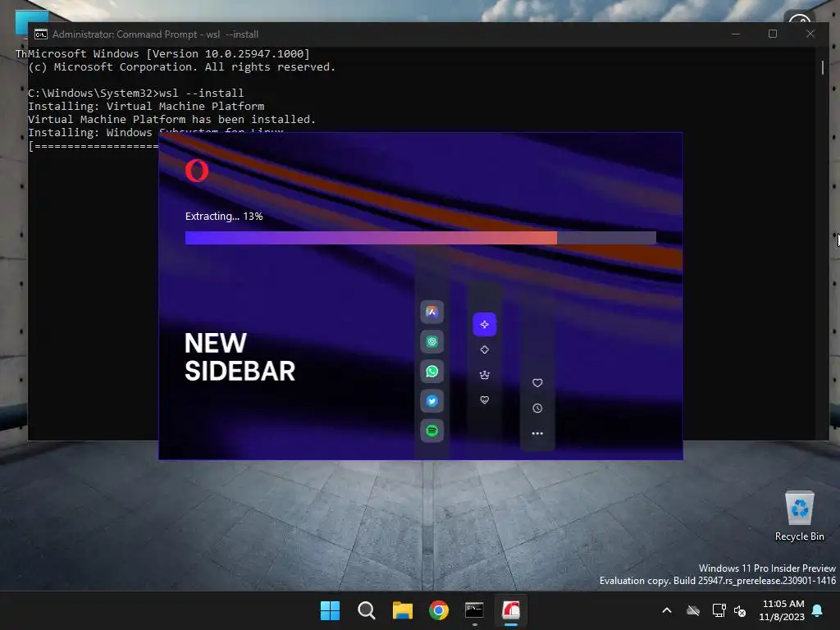Click the diamond icon in middle sidebar

484,349
